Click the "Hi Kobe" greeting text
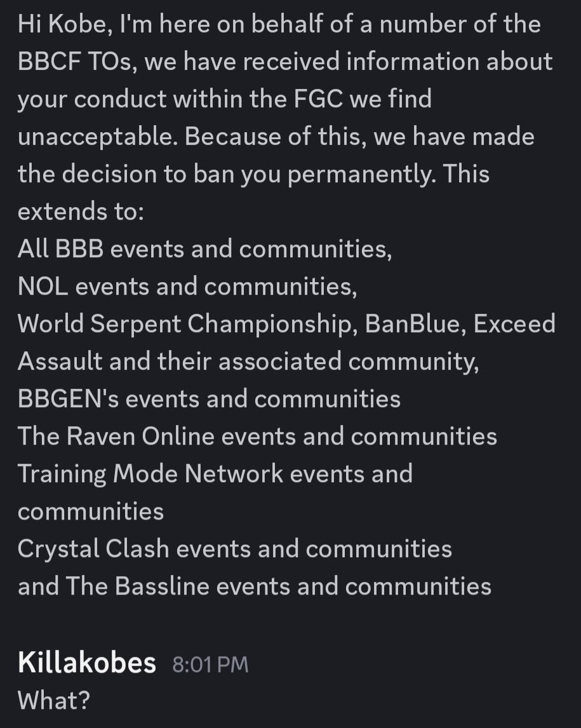 (x=58, y=25)
